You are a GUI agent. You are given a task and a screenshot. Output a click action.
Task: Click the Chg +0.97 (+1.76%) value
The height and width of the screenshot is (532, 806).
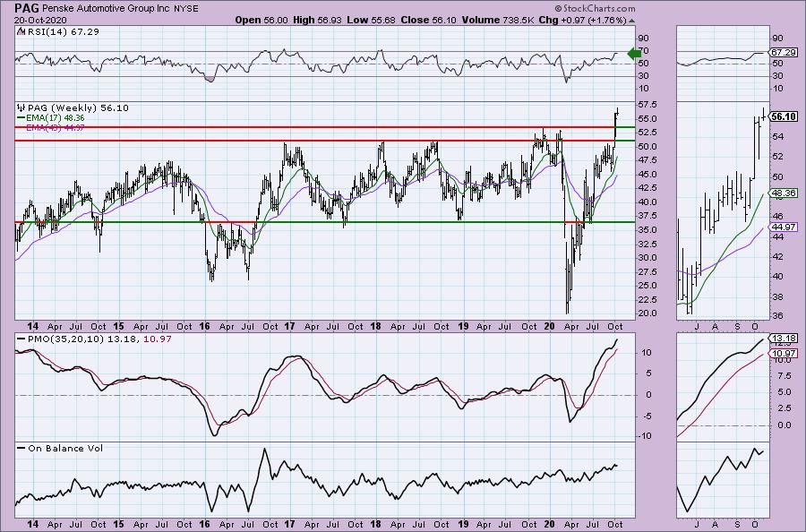[582, 20]
